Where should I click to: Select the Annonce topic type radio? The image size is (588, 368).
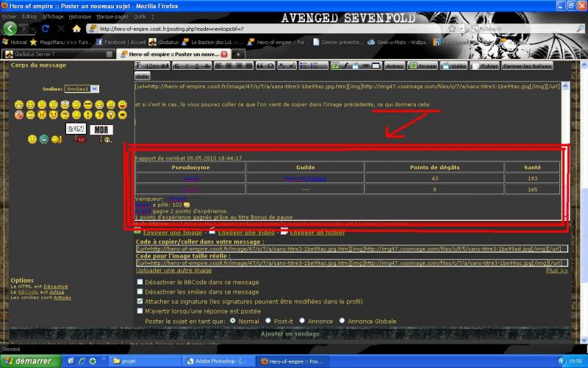[x=302, y=321]
